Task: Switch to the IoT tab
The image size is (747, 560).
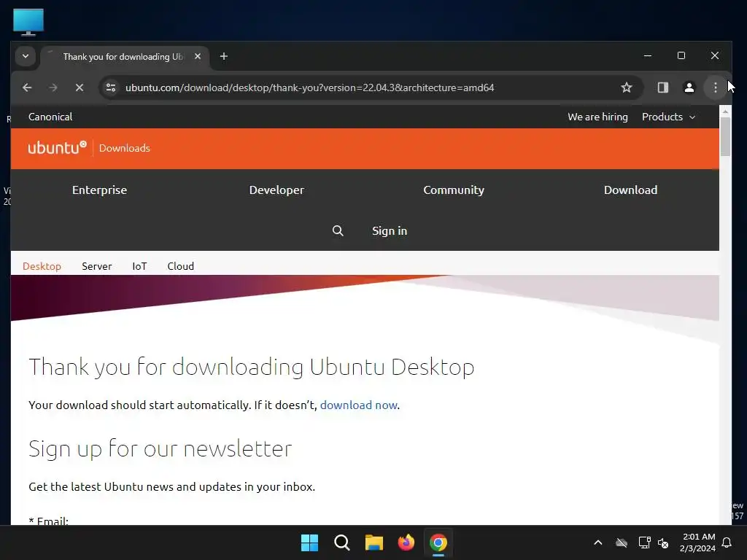Action: click(139, 266)
